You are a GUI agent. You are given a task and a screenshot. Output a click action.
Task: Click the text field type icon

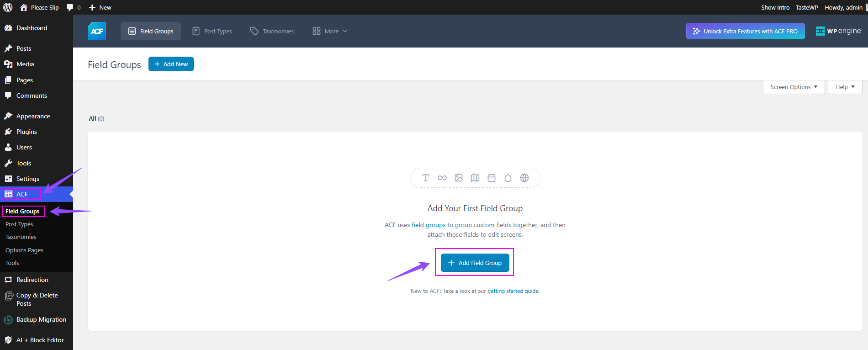point(426,178)
